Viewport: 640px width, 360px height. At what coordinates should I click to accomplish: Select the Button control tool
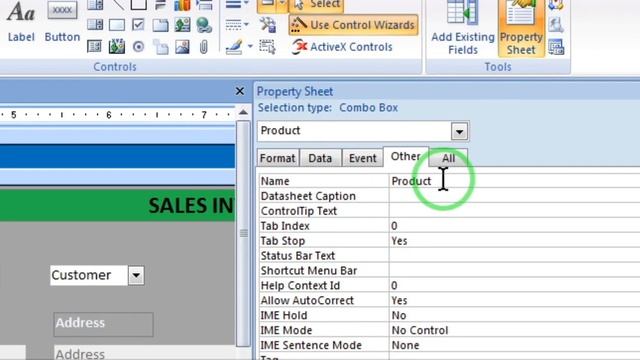[62, 21]
